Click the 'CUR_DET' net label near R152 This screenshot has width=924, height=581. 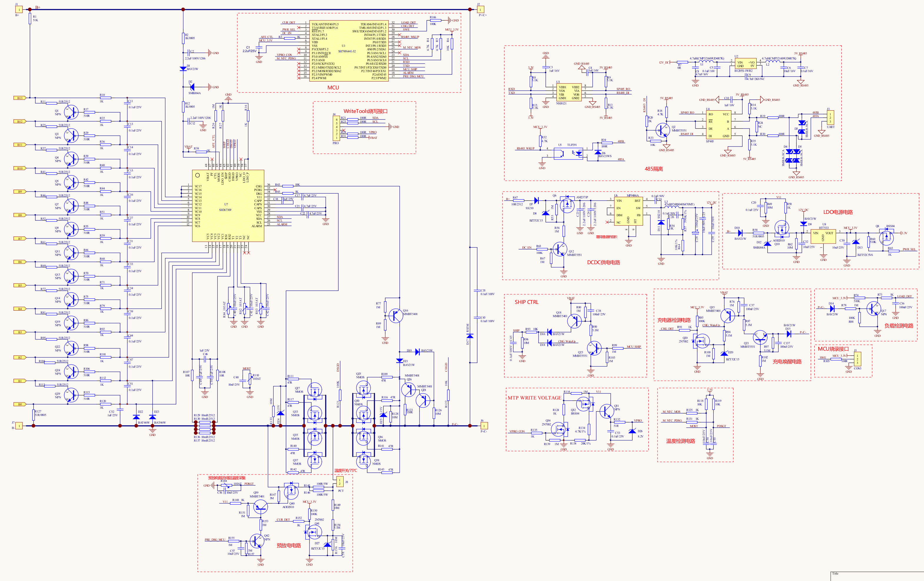point(283,520)
